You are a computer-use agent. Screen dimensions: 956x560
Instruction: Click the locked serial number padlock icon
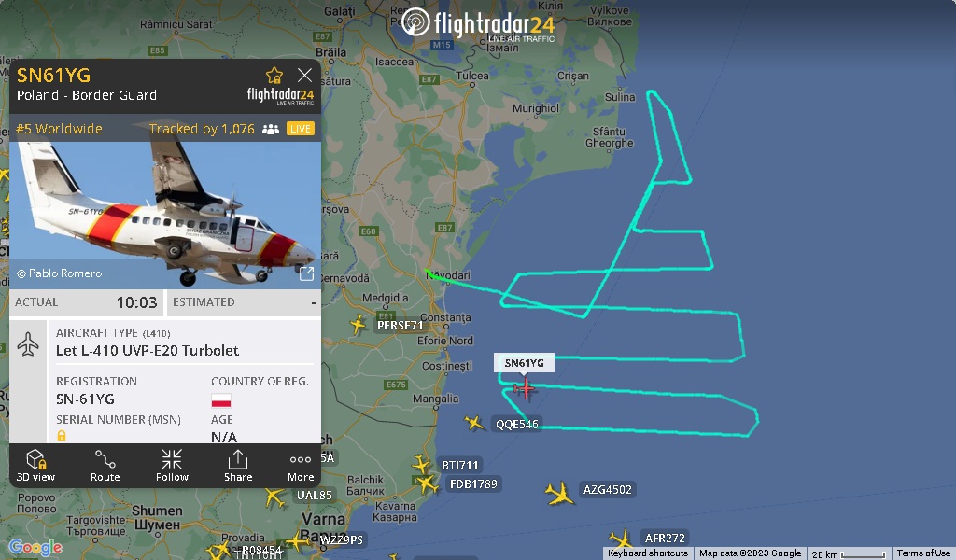point(62,436)
